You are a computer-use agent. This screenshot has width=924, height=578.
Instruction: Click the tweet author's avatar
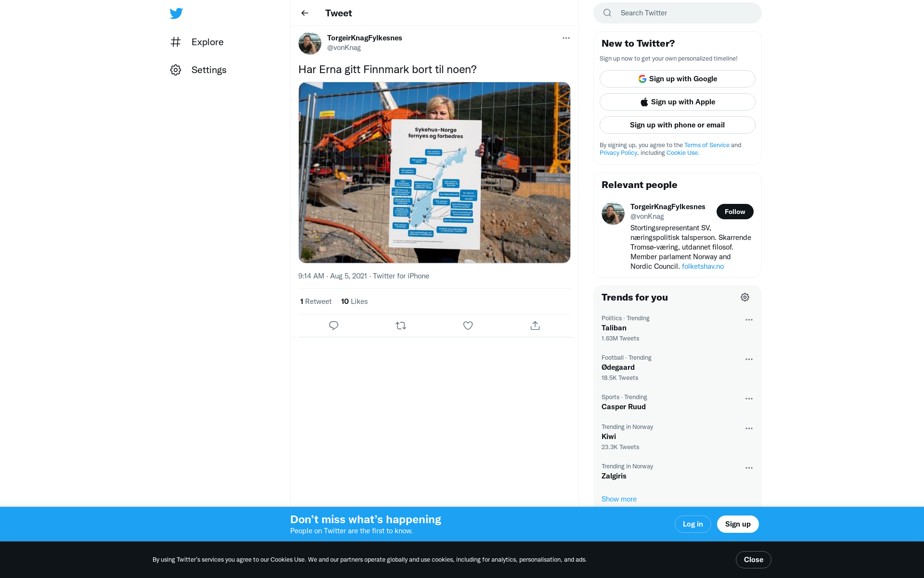[310, 43]
